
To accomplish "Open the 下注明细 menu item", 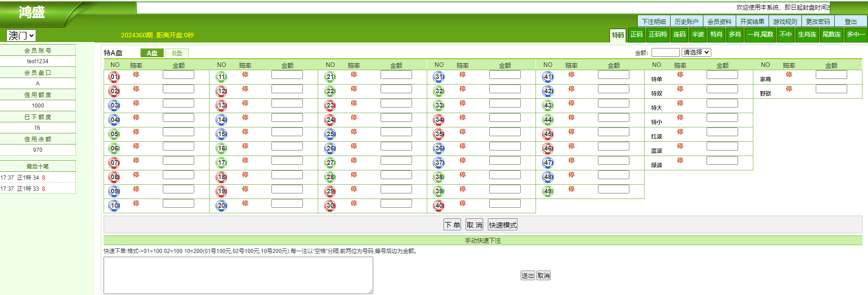I will (x=654, y=22).
